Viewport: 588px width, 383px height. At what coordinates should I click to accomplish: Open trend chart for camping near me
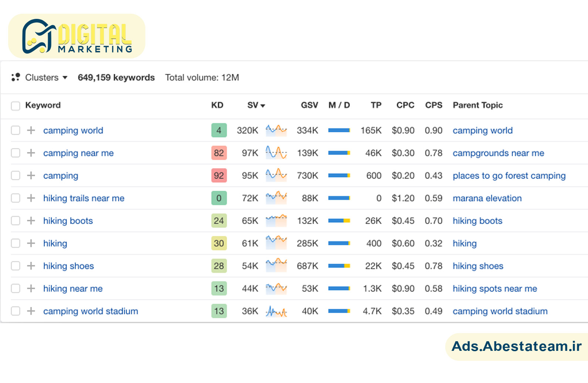coord(276,153)
